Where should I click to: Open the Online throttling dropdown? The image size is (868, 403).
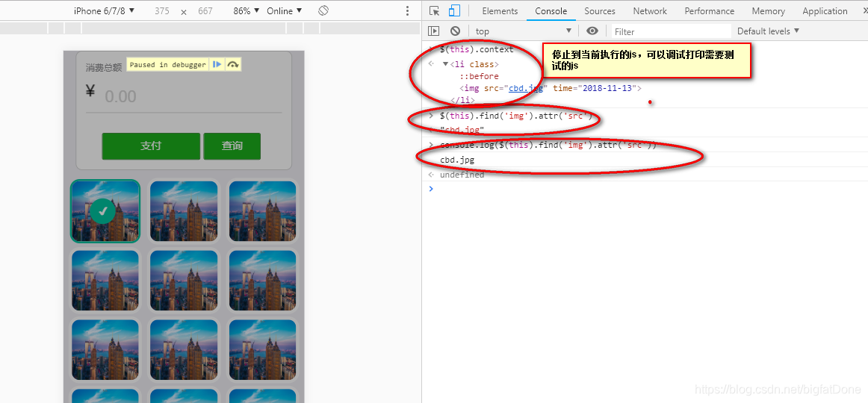(285, 10)
